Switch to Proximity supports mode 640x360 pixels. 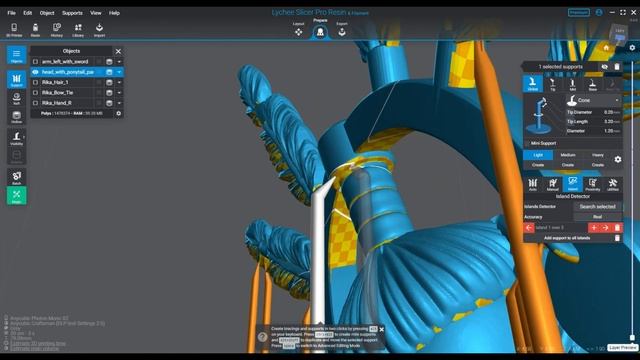(x=593, y=184)
